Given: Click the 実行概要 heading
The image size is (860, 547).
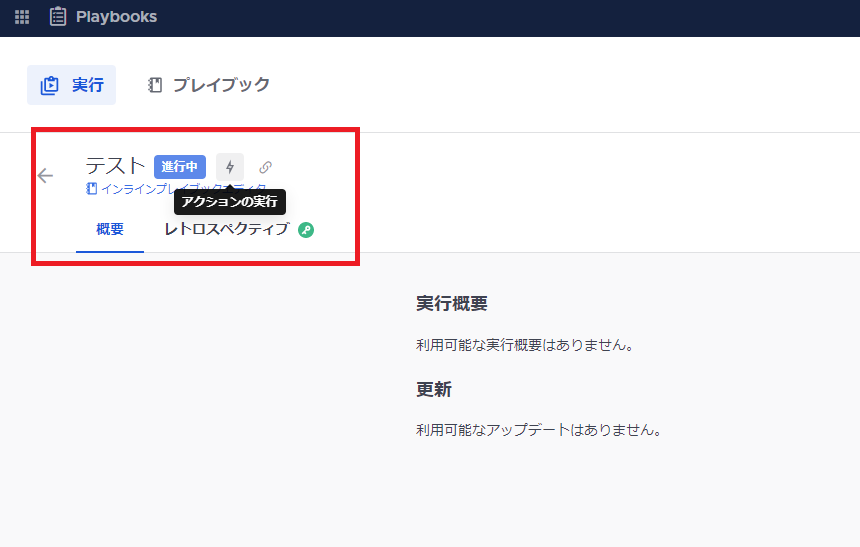Looking at the screenshot, I should [451, 303].
